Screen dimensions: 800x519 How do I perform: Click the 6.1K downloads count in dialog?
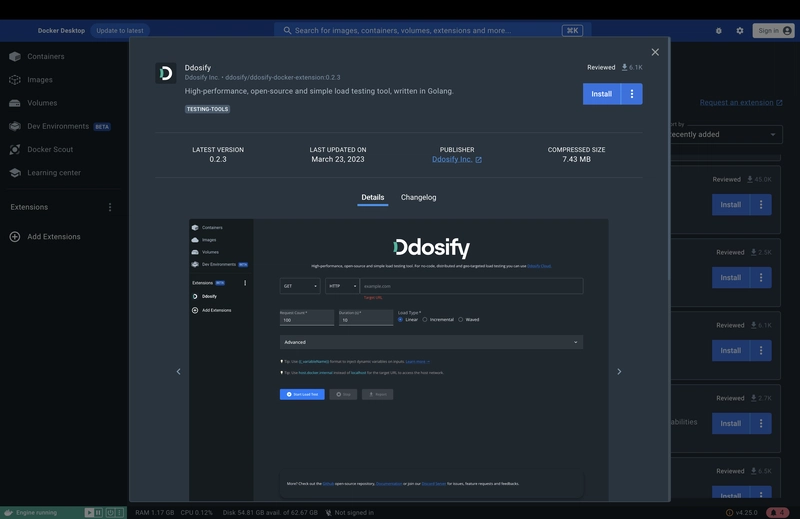[632, 67]
